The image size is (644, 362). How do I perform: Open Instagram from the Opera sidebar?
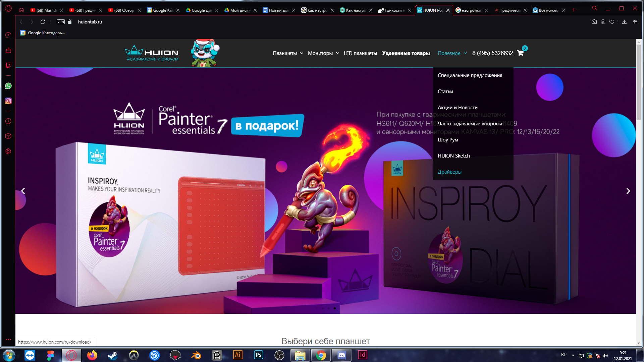coord(8,101)
